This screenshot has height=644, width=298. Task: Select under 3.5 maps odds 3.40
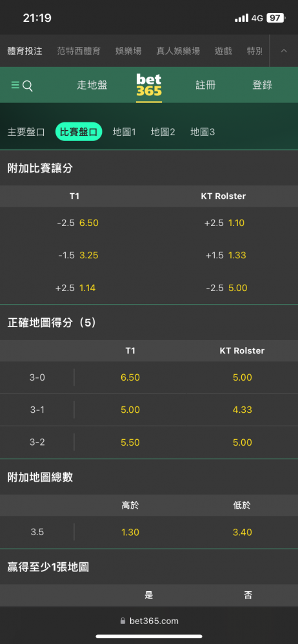[242, 533]
